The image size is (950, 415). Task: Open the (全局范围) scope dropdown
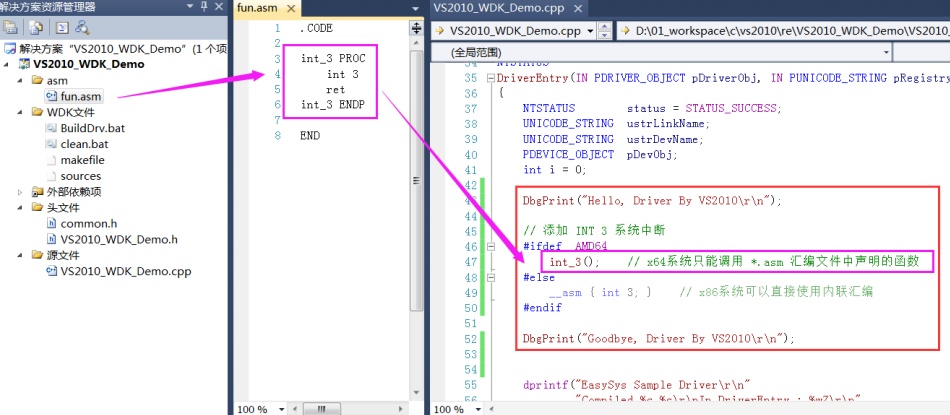[x=886, y=53]
